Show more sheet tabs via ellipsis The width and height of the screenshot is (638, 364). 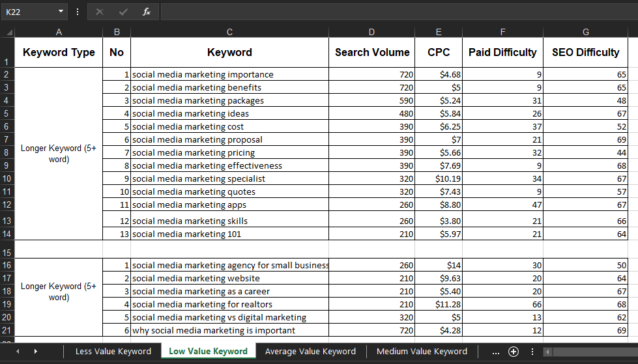tap(496, 352)
